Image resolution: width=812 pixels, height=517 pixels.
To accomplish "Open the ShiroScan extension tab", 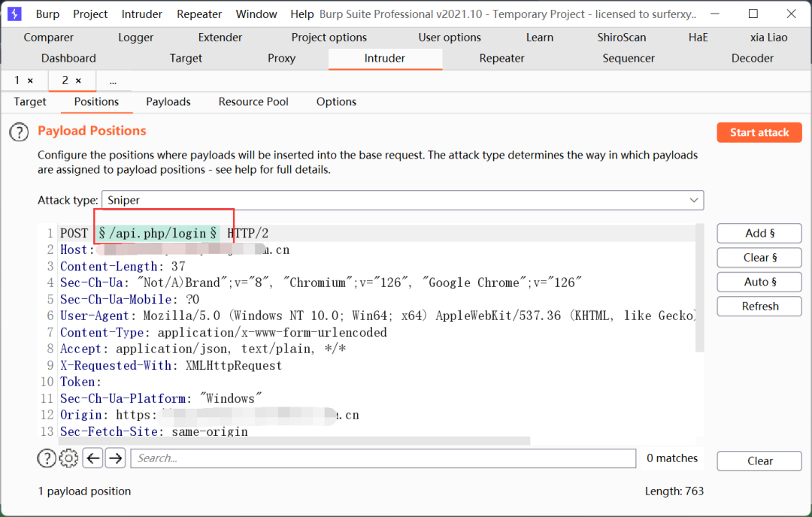I will 622,38.
